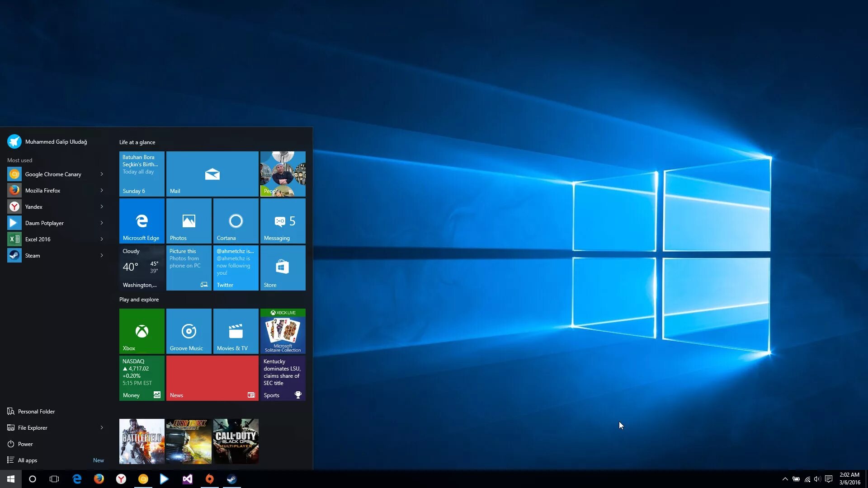Click All apps button in Start menu
Screen dimensions: 868x488
28,460
